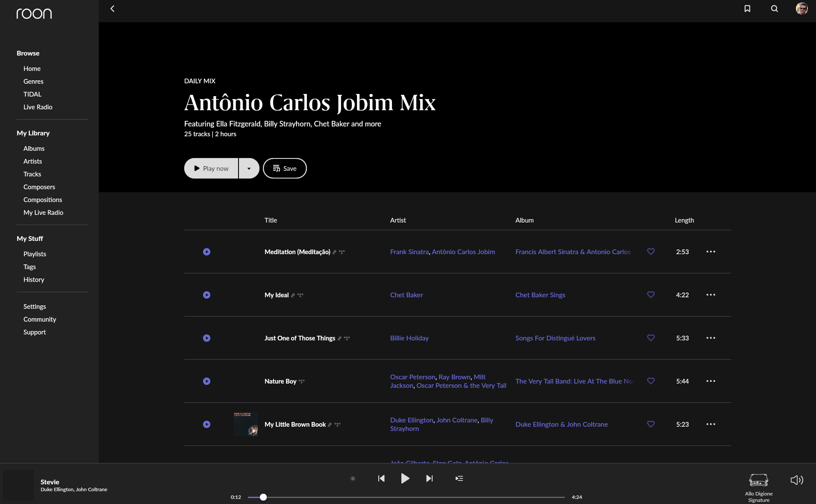The height and width of the screenshot is (504, 816).
Task: Open the bookmarks icon
Action: coord(747,9)
